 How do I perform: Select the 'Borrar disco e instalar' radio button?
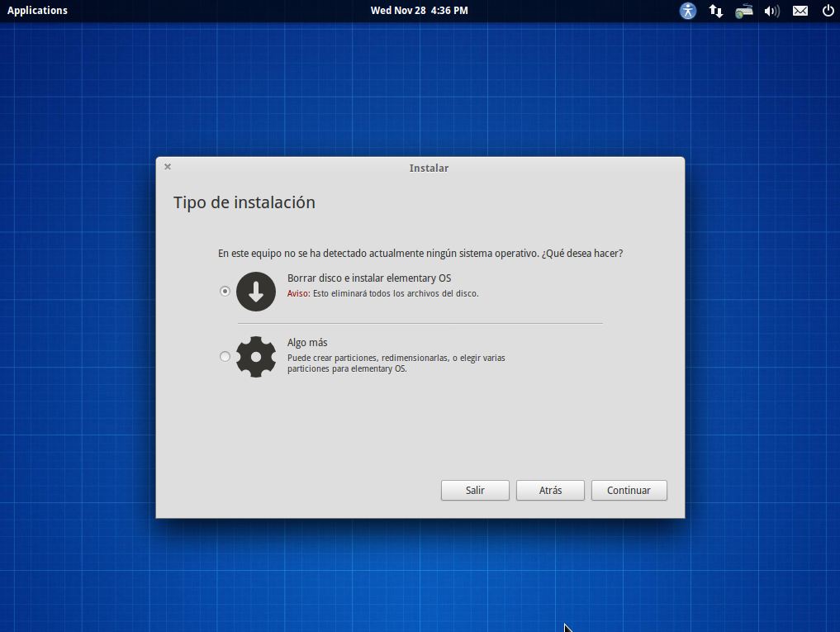click(225, 292)
